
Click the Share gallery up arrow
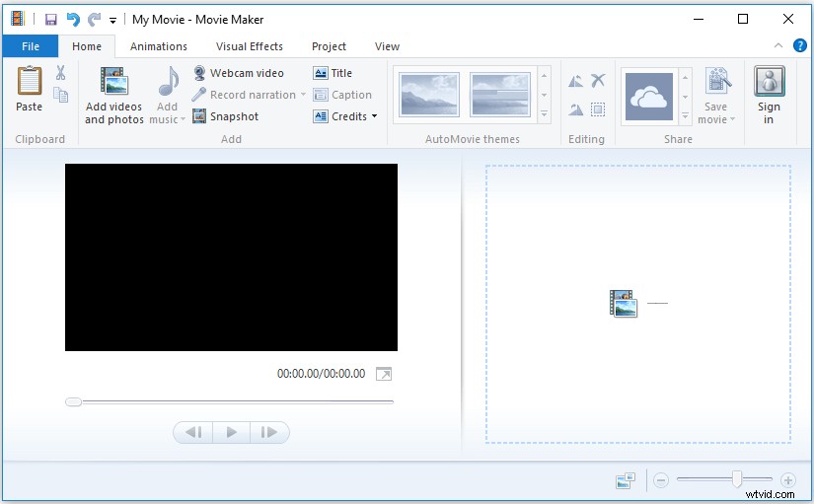pyautogui.click(x=686, y=78)
